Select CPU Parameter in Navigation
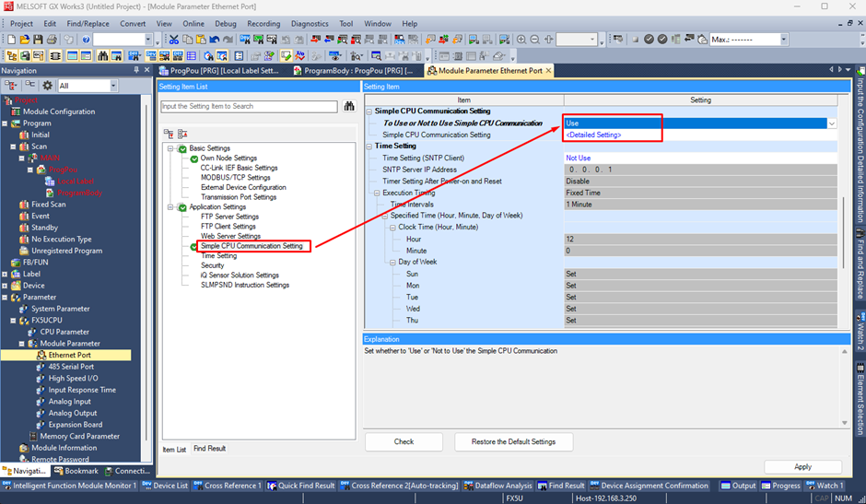The width and height of the screenshot is (866, 504). 64,332
